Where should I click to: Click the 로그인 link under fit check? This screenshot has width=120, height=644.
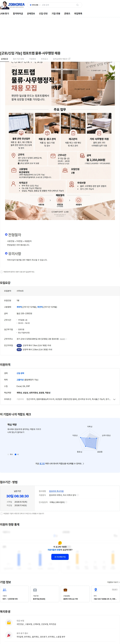(x=42, y=463)
